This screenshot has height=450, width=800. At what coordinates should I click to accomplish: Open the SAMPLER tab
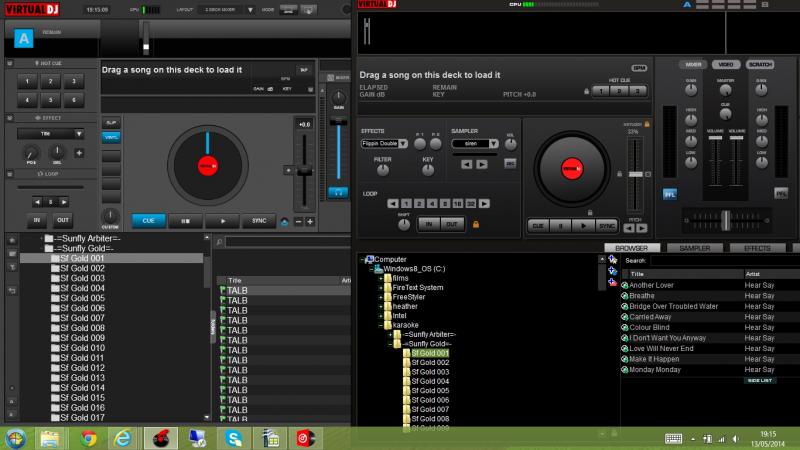(694, 248)
